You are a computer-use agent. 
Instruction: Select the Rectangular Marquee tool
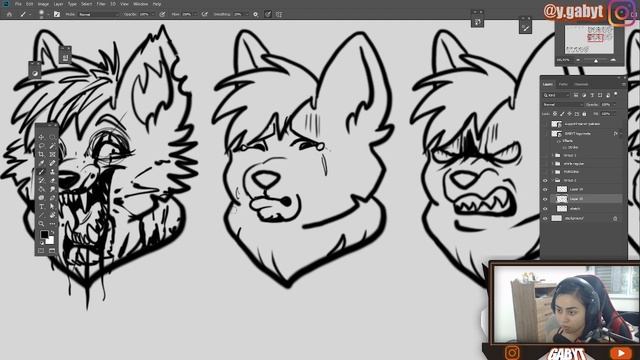pos(52,137)
